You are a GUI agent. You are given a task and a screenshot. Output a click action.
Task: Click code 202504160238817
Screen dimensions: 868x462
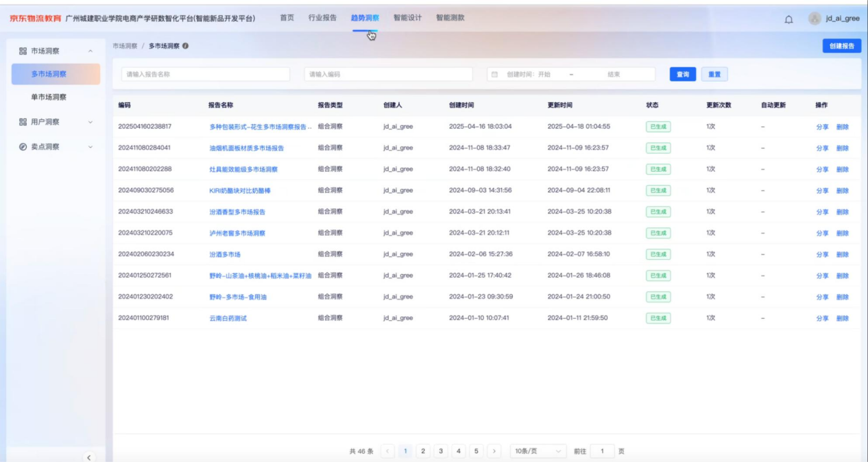145,127
